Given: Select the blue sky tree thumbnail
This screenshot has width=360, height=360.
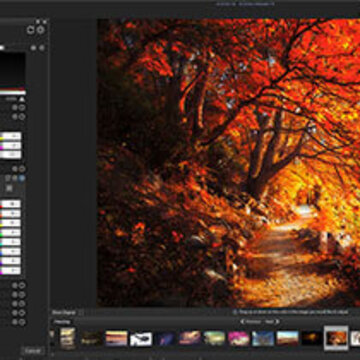Looking at the screenshot, I should [263, 338].
